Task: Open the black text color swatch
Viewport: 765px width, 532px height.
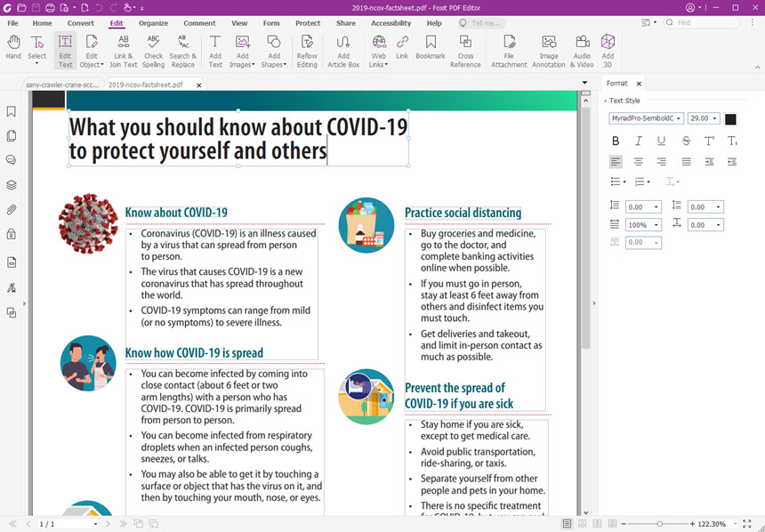Action: tap(730, 118)
